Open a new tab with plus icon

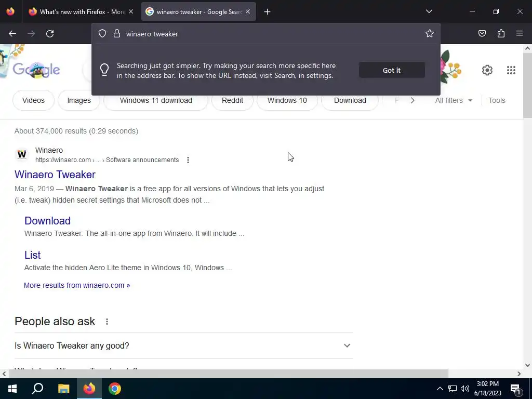pyautogui.click(x=268, y=12)
